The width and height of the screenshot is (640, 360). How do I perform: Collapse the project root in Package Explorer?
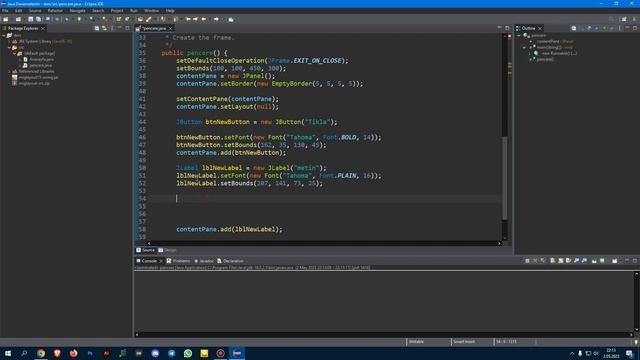[x=4, y=36]
